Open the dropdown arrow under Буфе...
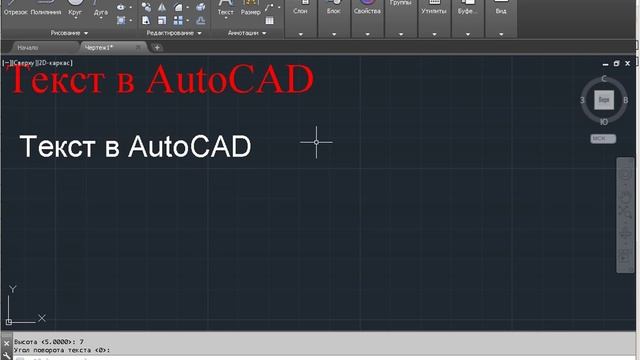Screen dimensions: 640x360 click(x=468, y=34)
